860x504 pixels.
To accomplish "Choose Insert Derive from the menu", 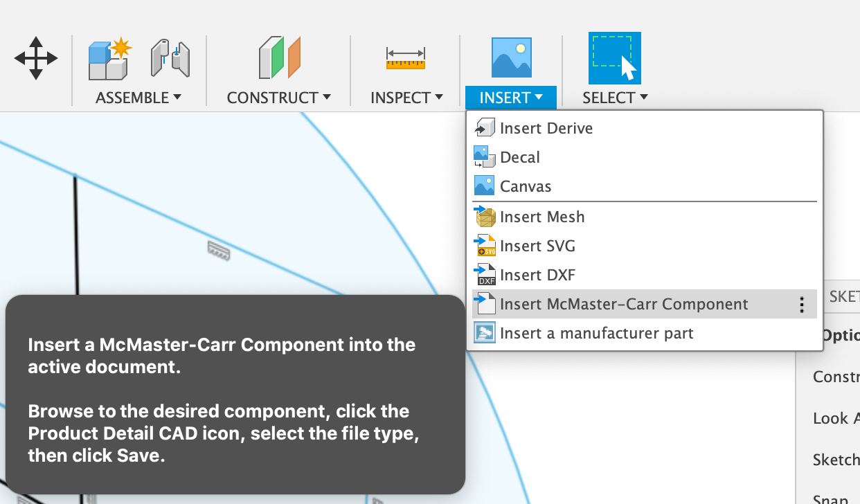I will pyautogui.click(x=645, y=128).
